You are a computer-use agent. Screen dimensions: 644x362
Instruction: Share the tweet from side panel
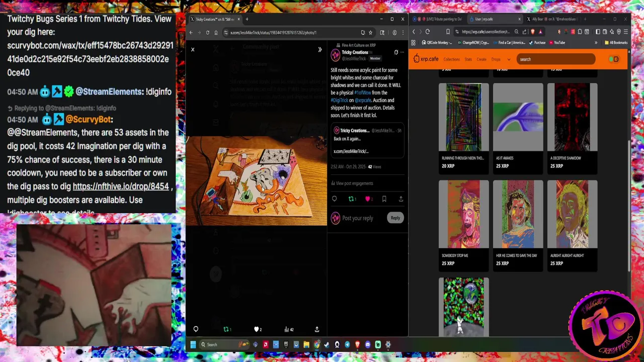pyautogui.click(x=400, y=199)
